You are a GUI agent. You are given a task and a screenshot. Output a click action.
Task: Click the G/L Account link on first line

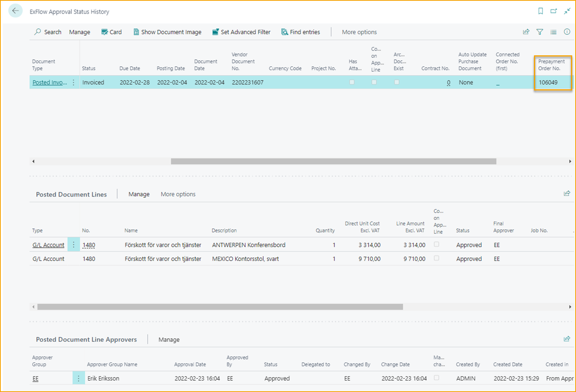(49, 245)
